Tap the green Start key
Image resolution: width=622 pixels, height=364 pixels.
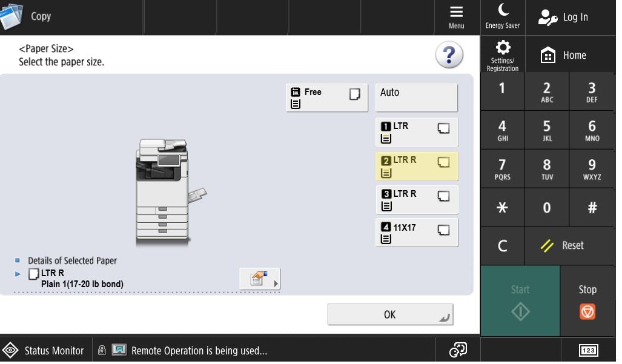520,301
